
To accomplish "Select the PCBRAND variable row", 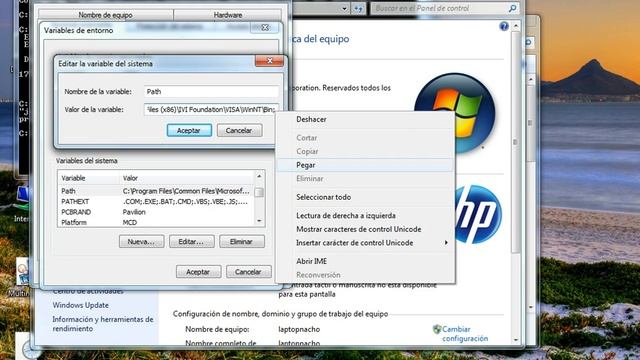I will 156,212.
